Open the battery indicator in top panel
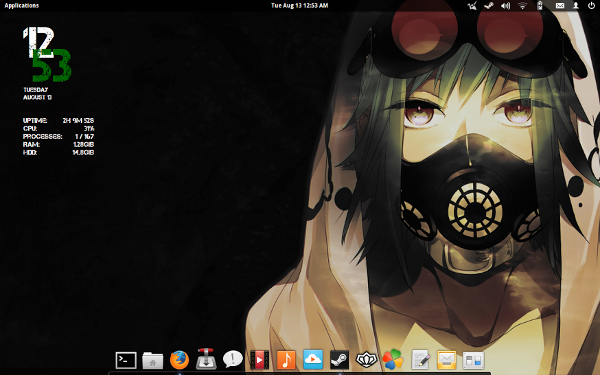Image resolution: width=600 pixels, height=375 pixels. point(540,6)
